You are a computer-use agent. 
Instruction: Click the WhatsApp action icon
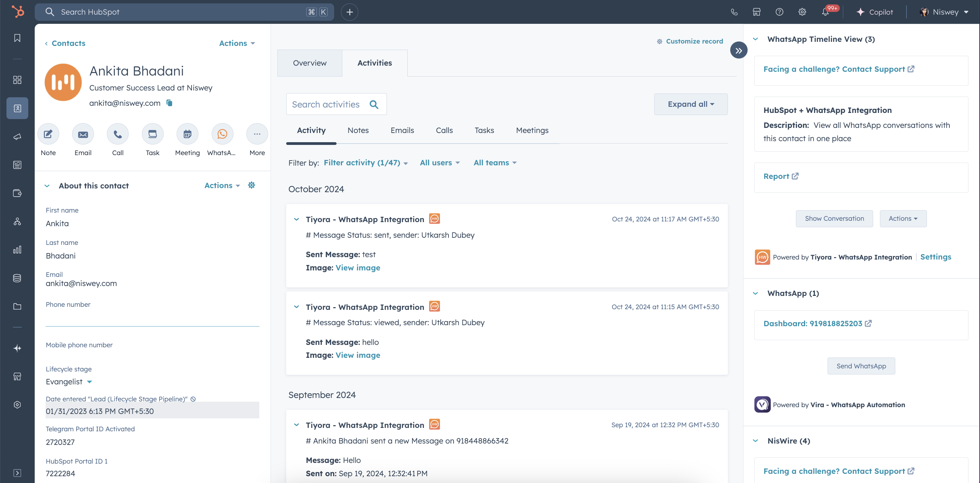click(222, 134)
